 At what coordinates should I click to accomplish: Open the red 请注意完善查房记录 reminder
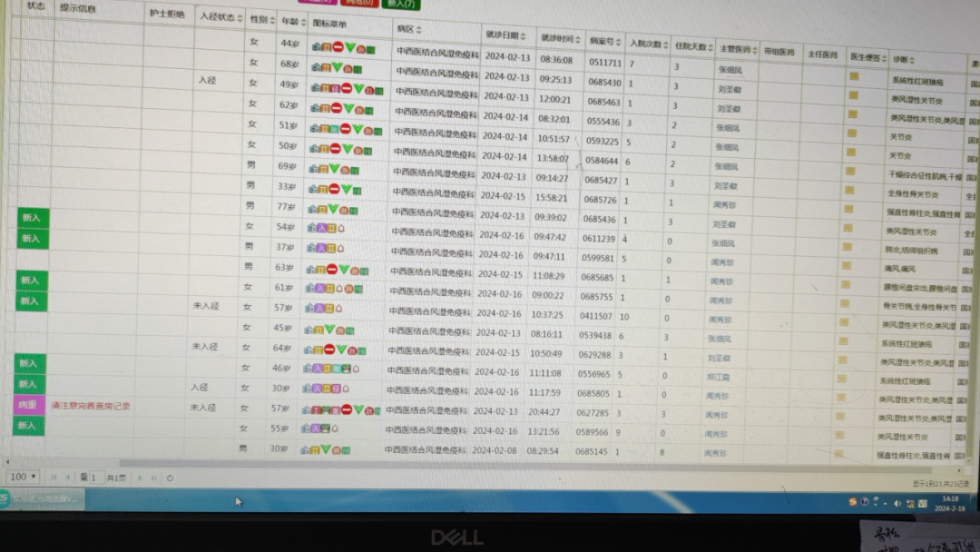[x=91, y=407]
